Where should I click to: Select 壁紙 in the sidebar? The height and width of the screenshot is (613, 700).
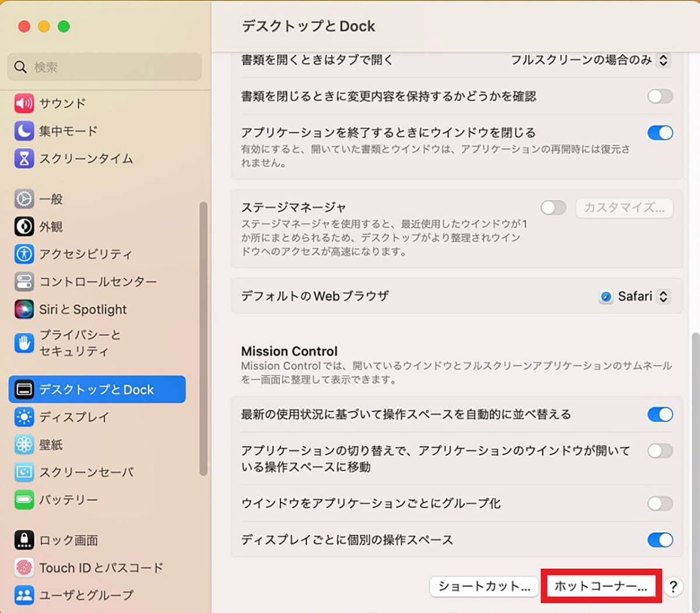click(x=97, y=444)
